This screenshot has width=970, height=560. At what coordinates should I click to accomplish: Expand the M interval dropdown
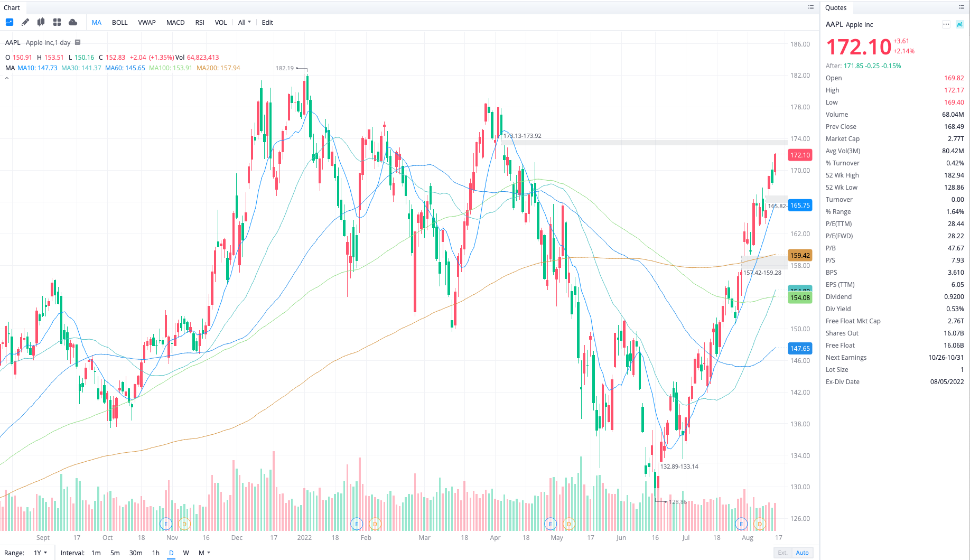(x=204, y=553)
